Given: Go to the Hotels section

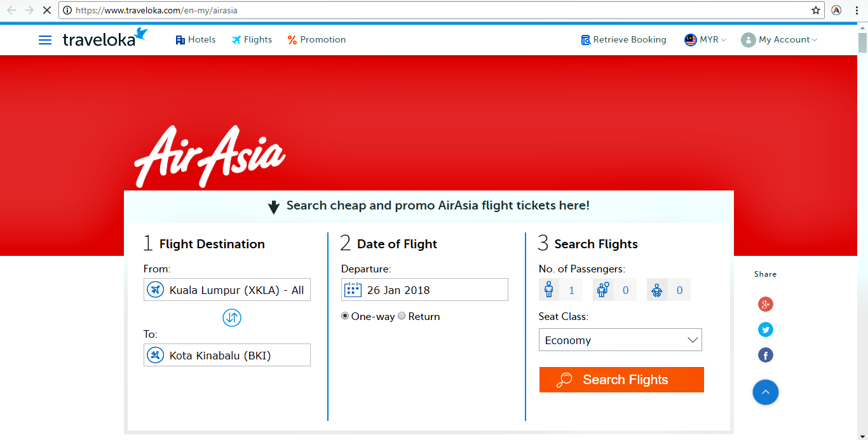Looking at the screenshot, I should pos(195,39).
